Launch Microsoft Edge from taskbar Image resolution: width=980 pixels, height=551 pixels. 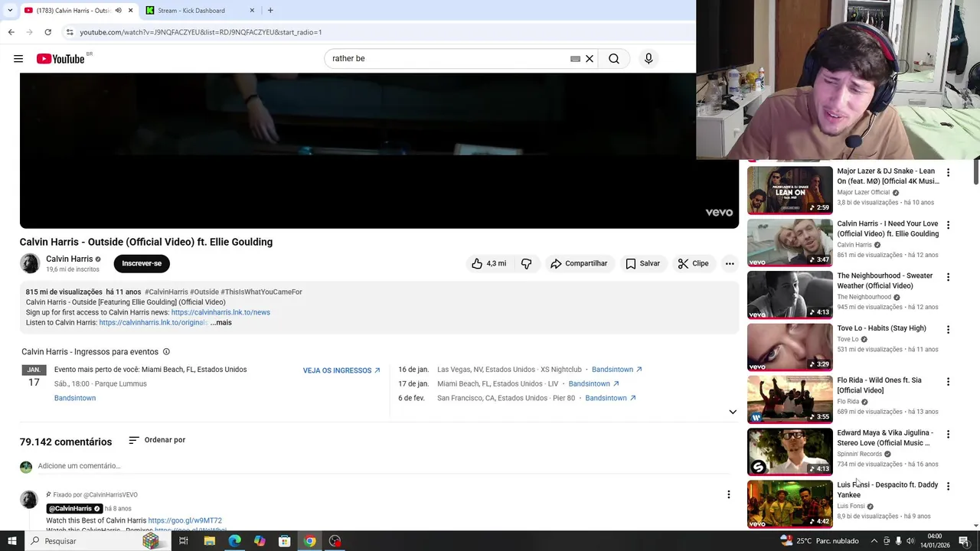click(234, 541)
